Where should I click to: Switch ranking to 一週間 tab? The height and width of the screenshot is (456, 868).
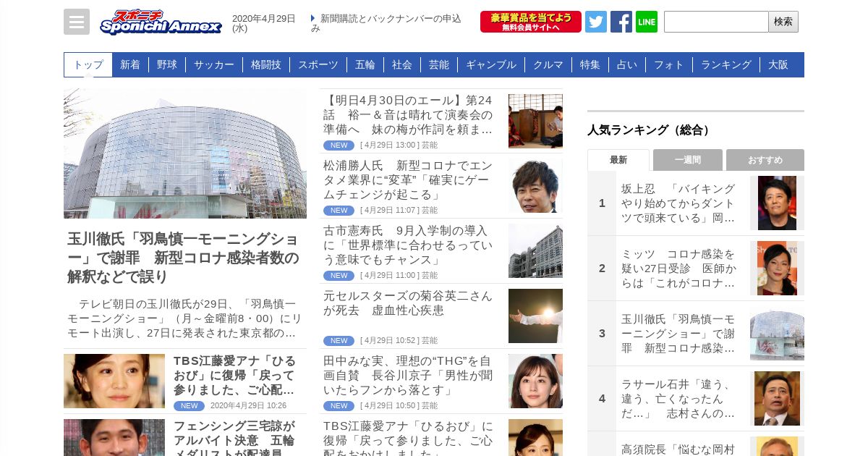[688, 160]
